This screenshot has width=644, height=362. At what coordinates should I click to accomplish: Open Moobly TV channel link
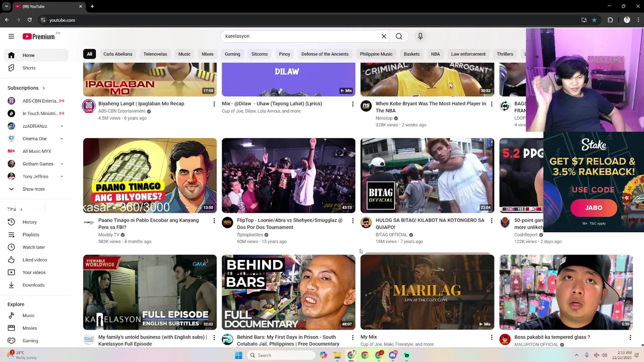click(x=109, y=235)
